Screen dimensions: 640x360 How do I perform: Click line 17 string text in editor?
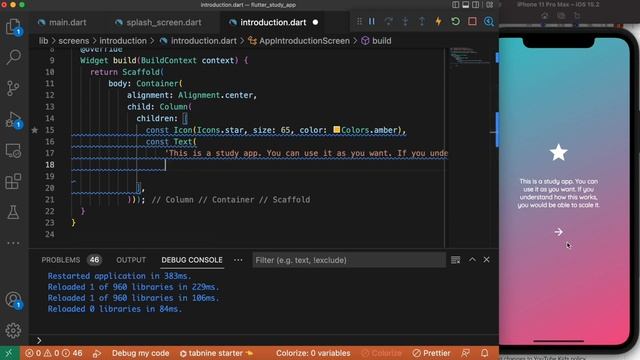coord(306,153)
